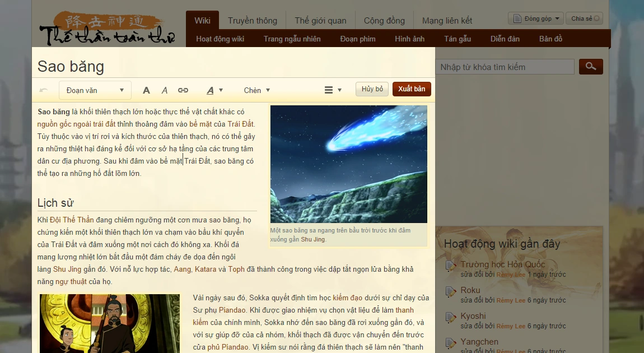
Task: Open Yangchen in recent wiki activity
Action: [479, 342]
